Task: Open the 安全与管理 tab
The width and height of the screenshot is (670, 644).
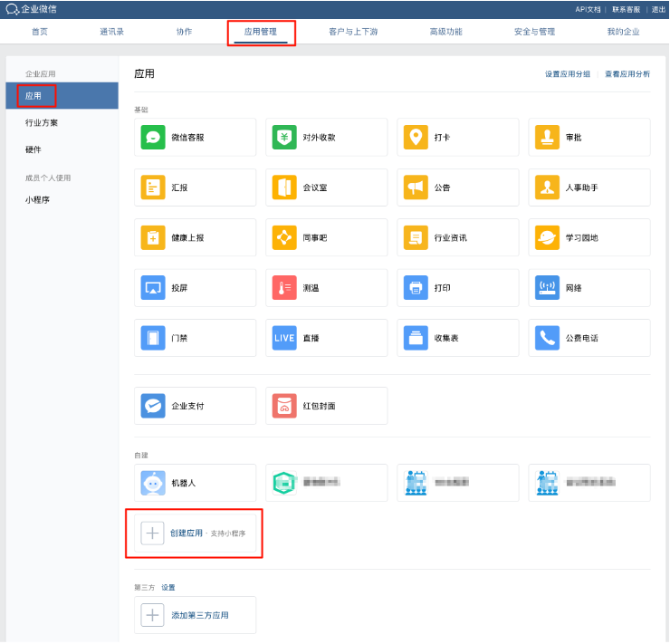Action: click(534, 32)
